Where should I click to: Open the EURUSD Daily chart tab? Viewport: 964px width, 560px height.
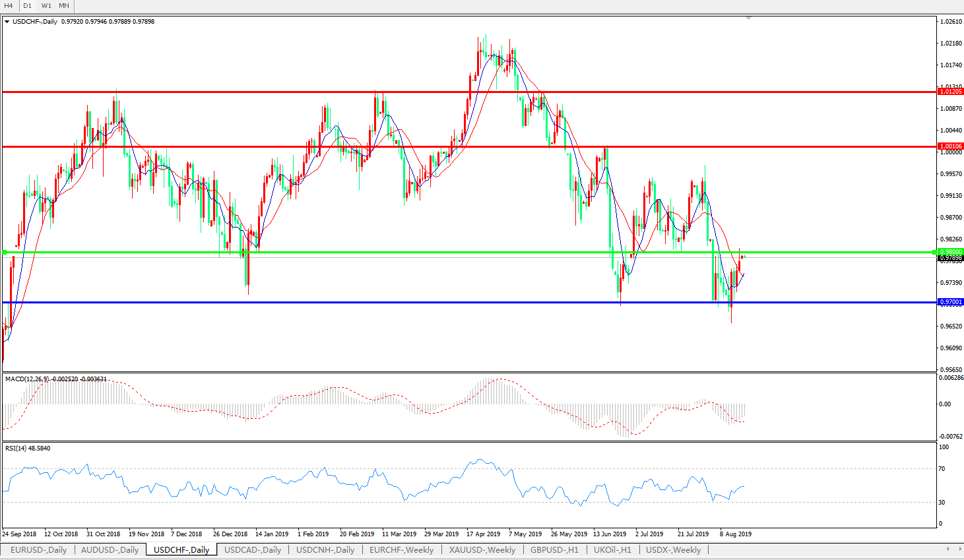(38, 550)
